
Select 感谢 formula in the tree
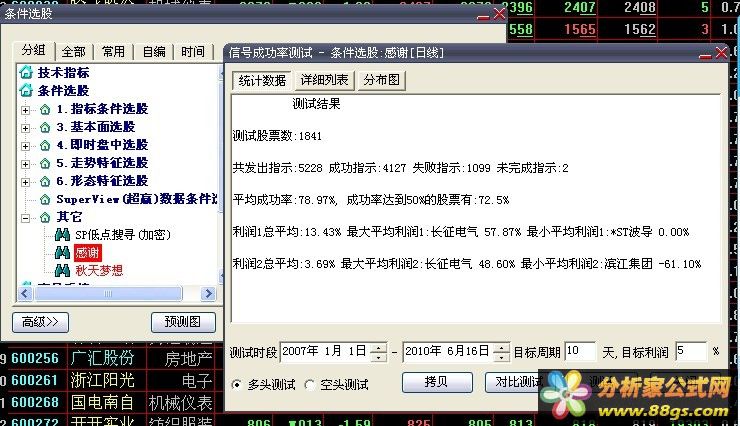[x=88, y=253]
